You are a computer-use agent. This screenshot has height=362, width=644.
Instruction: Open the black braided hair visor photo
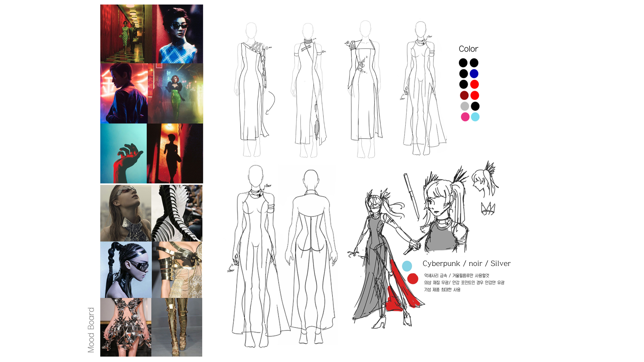[x=126, y=269]
